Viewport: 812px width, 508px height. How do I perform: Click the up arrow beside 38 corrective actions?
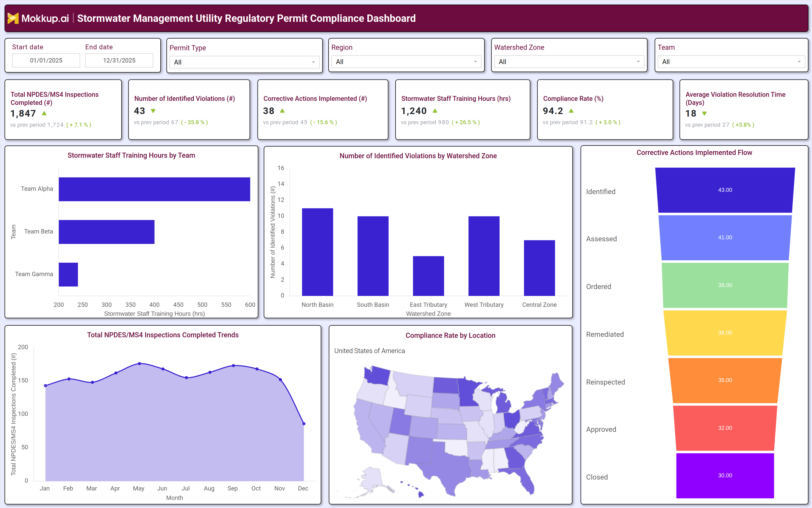click(x=282, y=110)
